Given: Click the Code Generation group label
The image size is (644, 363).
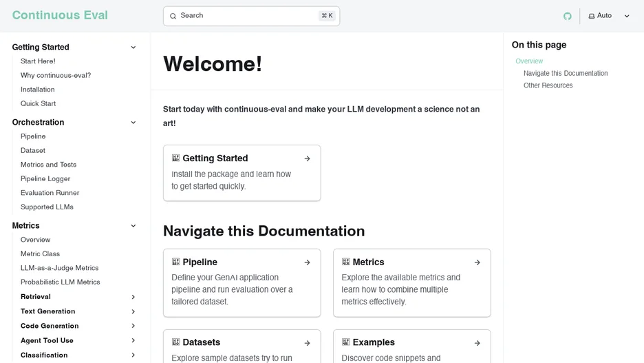Looking at the screenshot, I should click(x=50, y=326).
